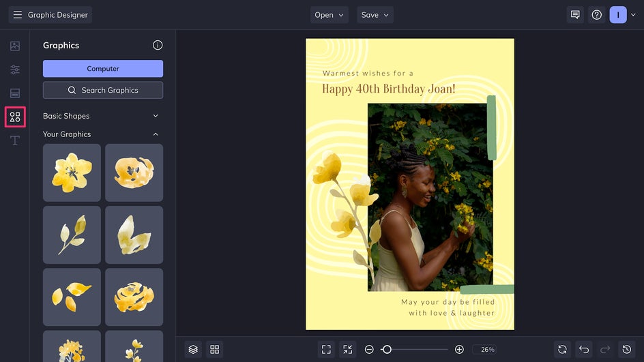Add the orange rose bloom graphic
Image resolution: width=644 pixels, height=362 pixels.
[x=134, y=297]
